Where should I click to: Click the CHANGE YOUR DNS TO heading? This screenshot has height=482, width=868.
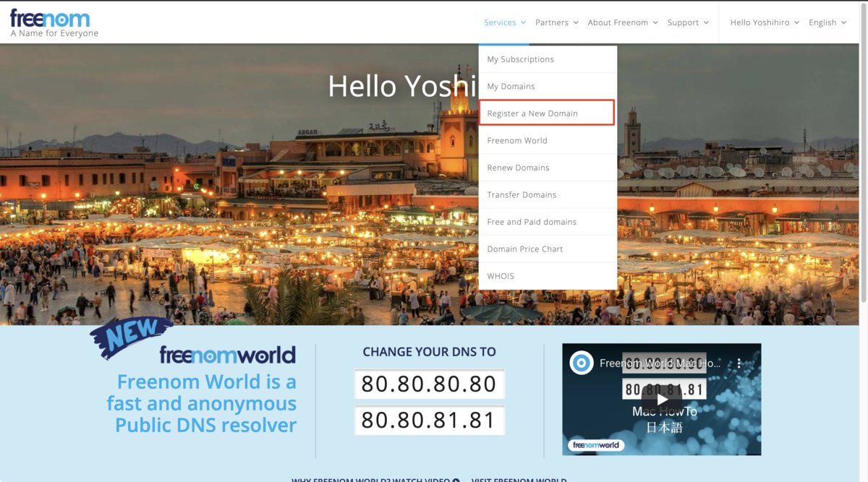pyautogui.click(x=429, y=352)
